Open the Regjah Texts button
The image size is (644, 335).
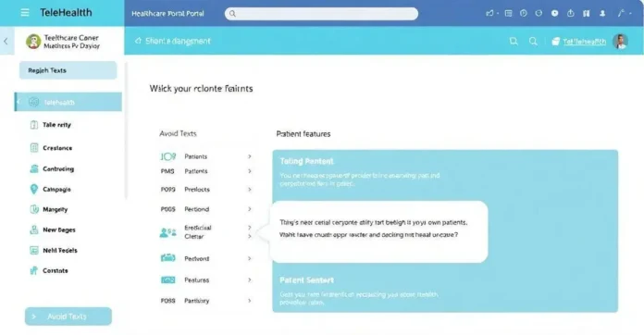(x=68, y=70)
